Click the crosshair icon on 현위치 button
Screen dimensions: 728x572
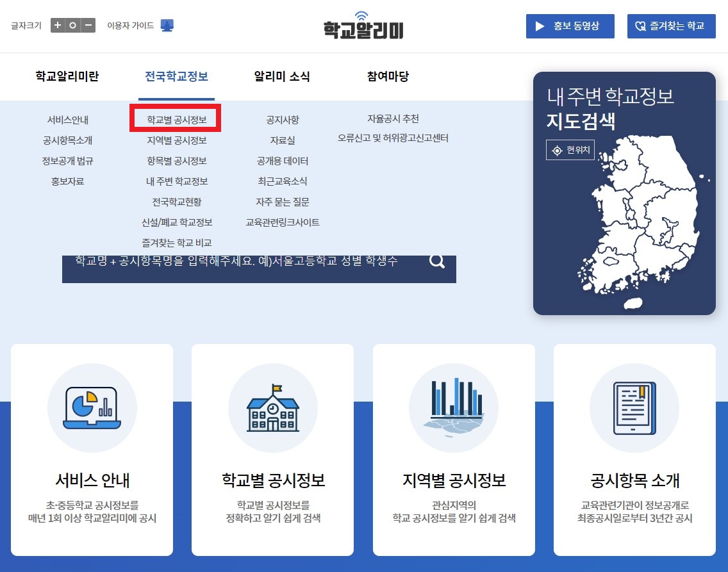tap(556, 150)
